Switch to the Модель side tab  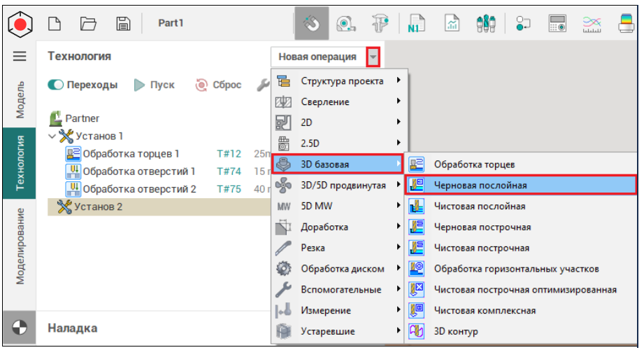pos(20,98)
